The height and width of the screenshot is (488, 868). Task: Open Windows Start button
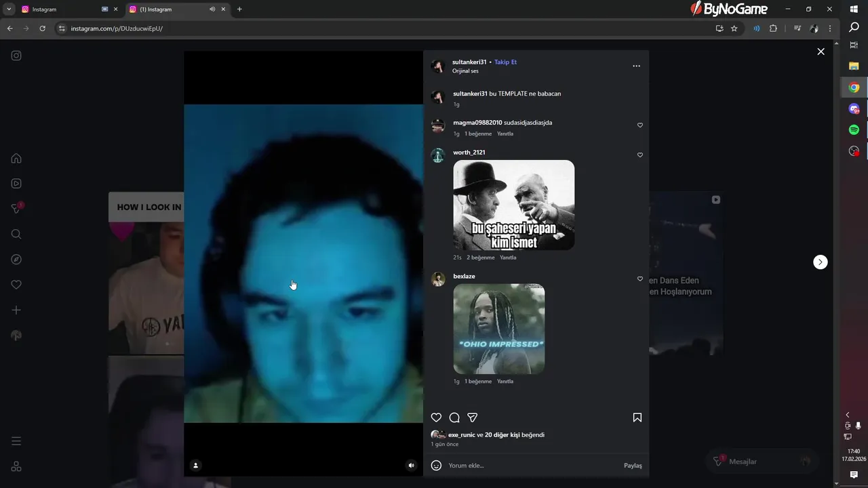tap(854, 9)
